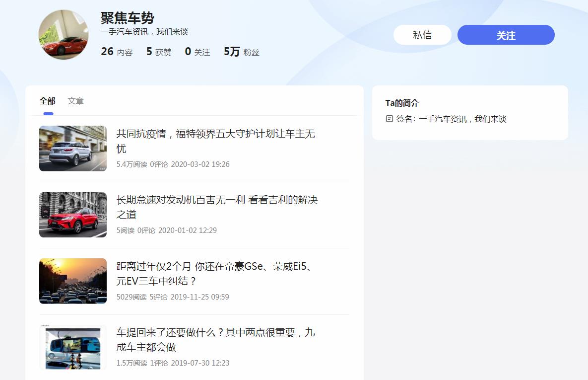View the 5 获赞 likes count
This screenshot has height=380, width=588.
pos(159,52)
